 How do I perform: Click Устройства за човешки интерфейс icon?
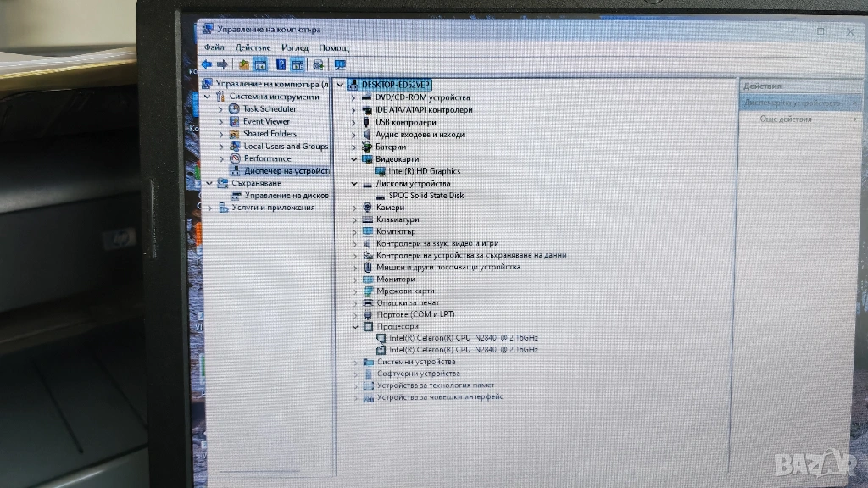point(369,397)
